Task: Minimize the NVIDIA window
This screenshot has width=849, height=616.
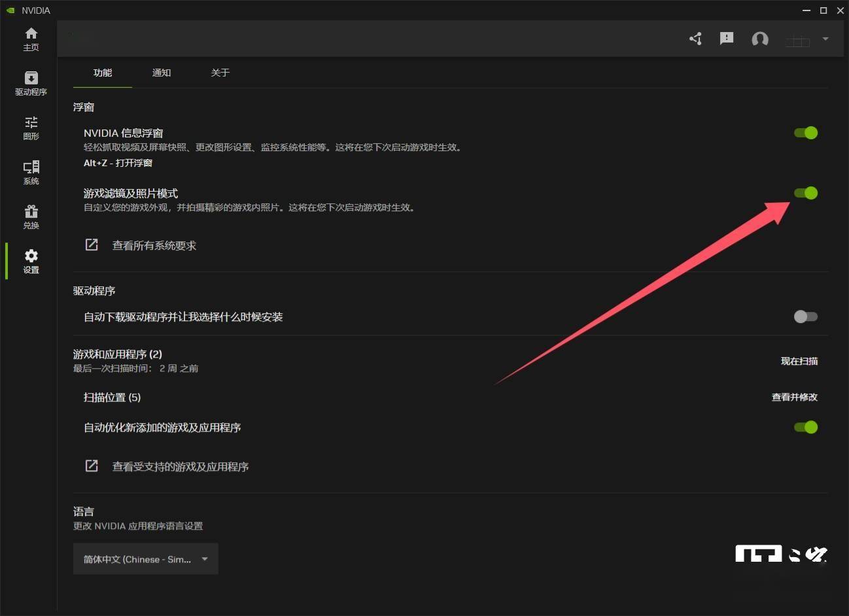Action: click(x=806, y=10)
